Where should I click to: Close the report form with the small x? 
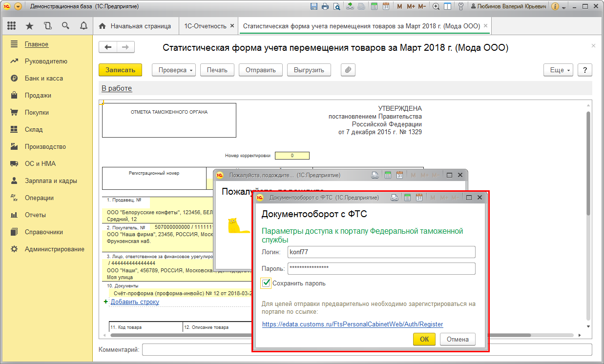coord(593,45)
